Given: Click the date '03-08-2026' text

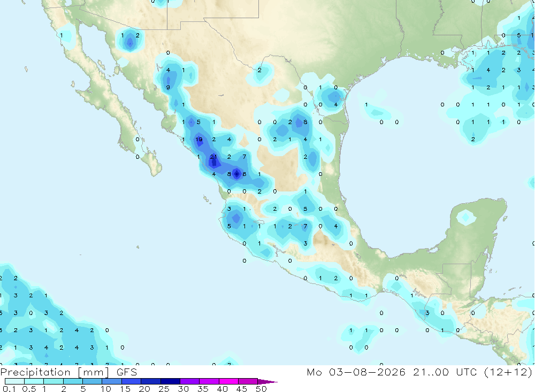Looking at the screenshot, I should coord(367,372).
